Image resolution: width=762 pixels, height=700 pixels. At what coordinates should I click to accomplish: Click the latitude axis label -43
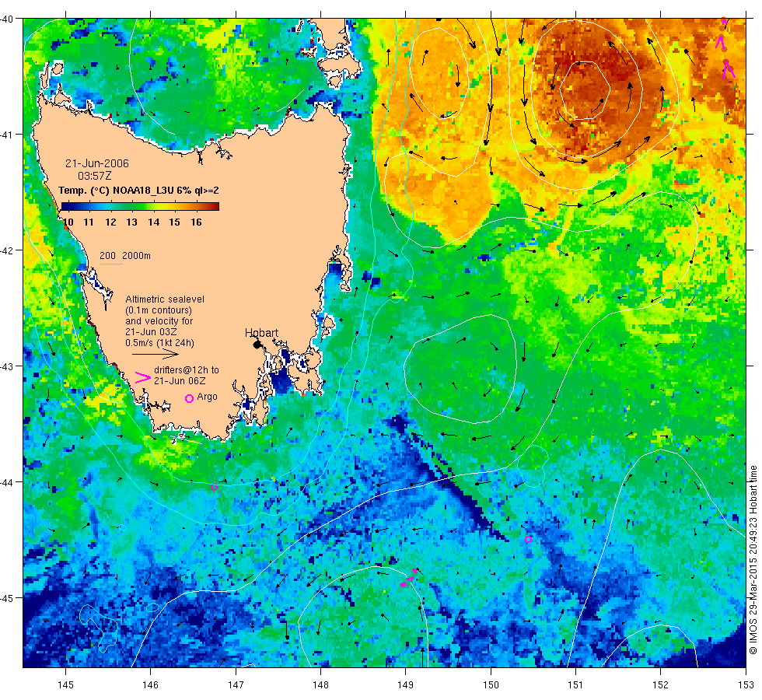click(7, 366)
